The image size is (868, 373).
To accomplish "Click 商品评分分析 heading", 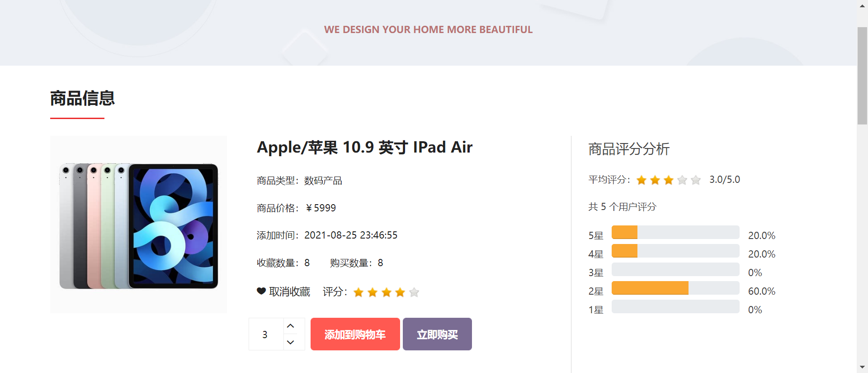I will tap(629, 149).
